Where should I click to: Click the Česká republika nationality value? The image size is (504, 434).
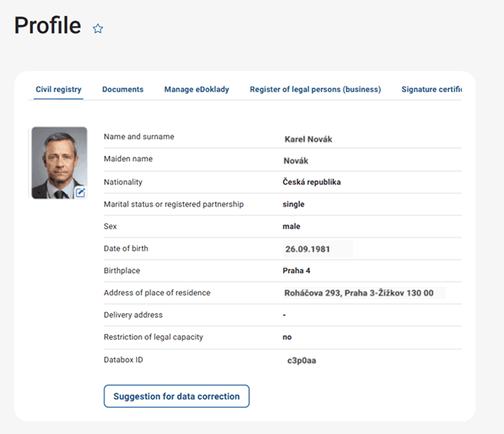(312, 182)
